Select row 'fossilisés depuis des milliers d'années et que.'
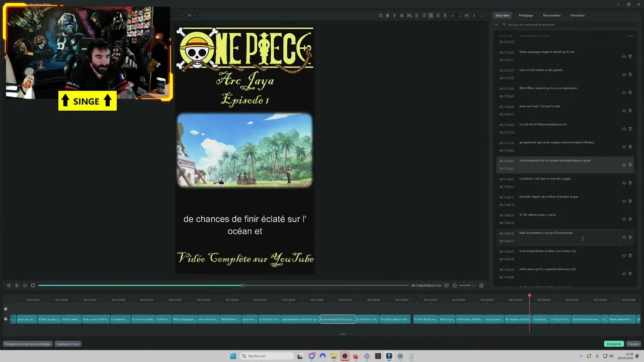 pos(565,201)
